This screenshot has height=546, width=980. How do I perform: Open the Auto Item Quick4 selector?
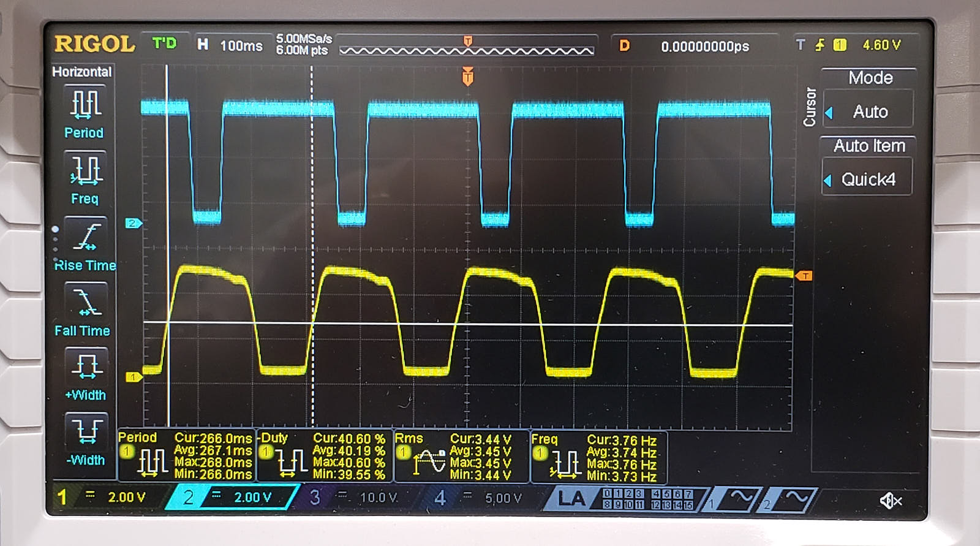(867, 180)
